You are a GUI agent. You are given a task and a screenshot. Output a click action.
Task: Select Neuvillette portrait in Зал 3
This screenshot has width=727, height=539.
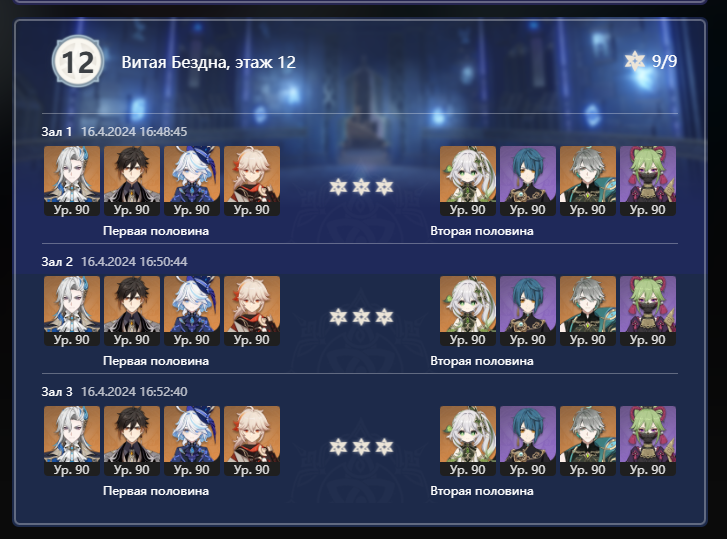(72, 441)
